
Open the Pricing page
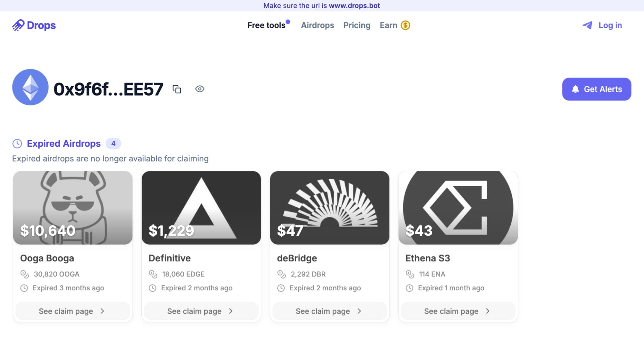click(357, 25)
